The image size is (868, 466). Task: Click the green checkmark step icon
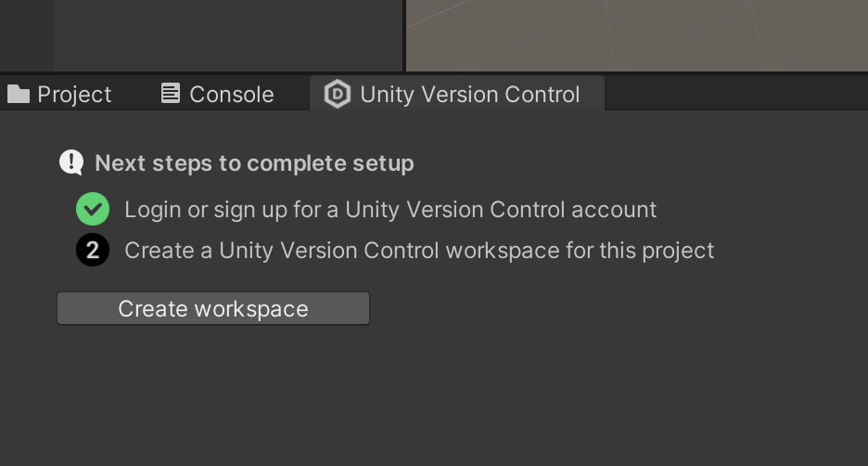click(93, 210)
